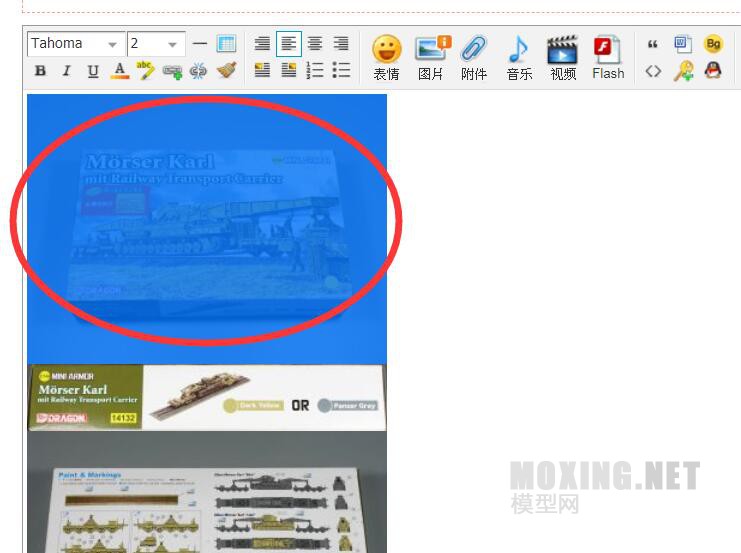Screen dimensions: 741x553
Task: Select the highlighted align left icon
Action: pyautogui.click(x=289, y=43)
